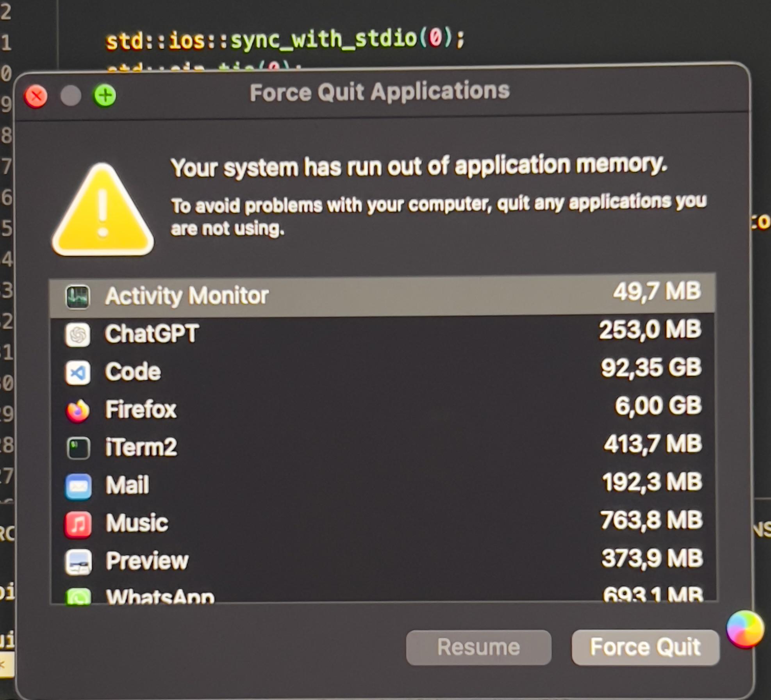Click the Preview app icon

tap(79, 562)
